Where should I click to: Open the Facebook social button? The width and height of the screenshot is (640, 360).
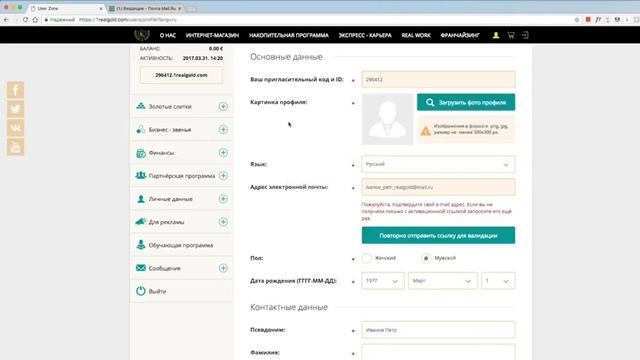16,90
